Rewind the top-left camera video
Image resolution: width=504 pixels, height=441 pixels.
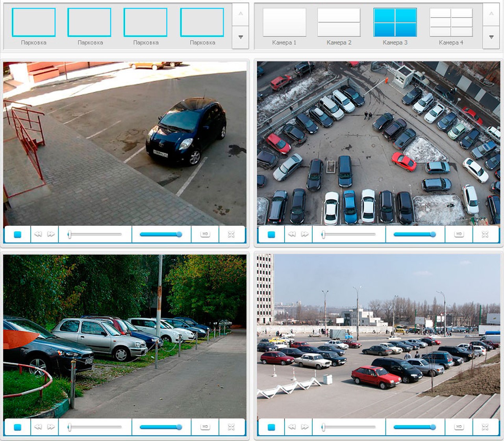[x=38, y=234]
